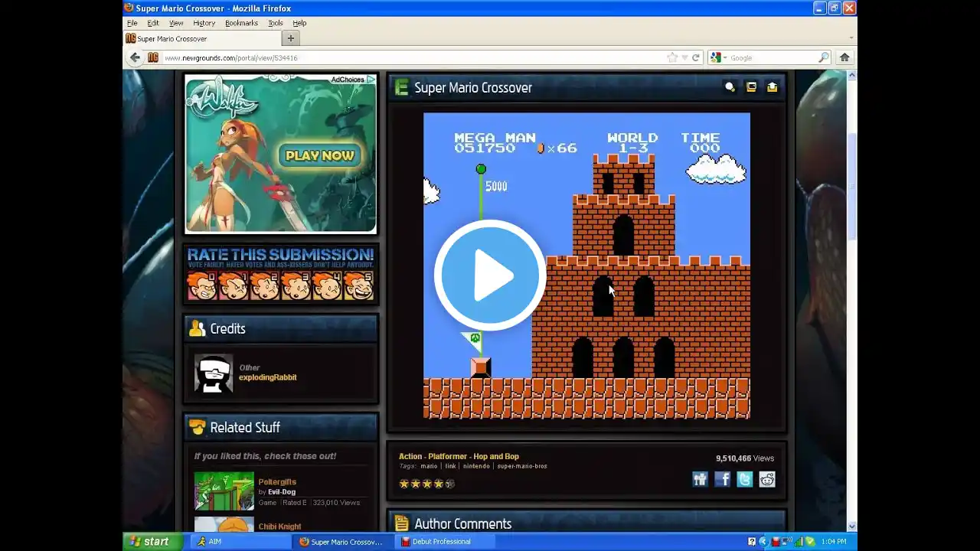Click the Action - Platformer - Hop and Bop genre link
This screenshot has height=551, width=980.
coord(459,456)
